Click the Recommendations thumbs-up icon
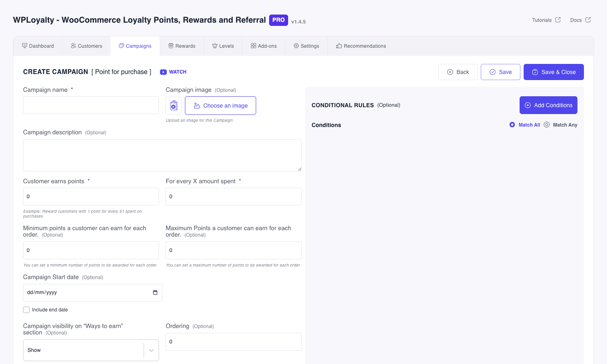The image size is (607, 364). point(339,46)
